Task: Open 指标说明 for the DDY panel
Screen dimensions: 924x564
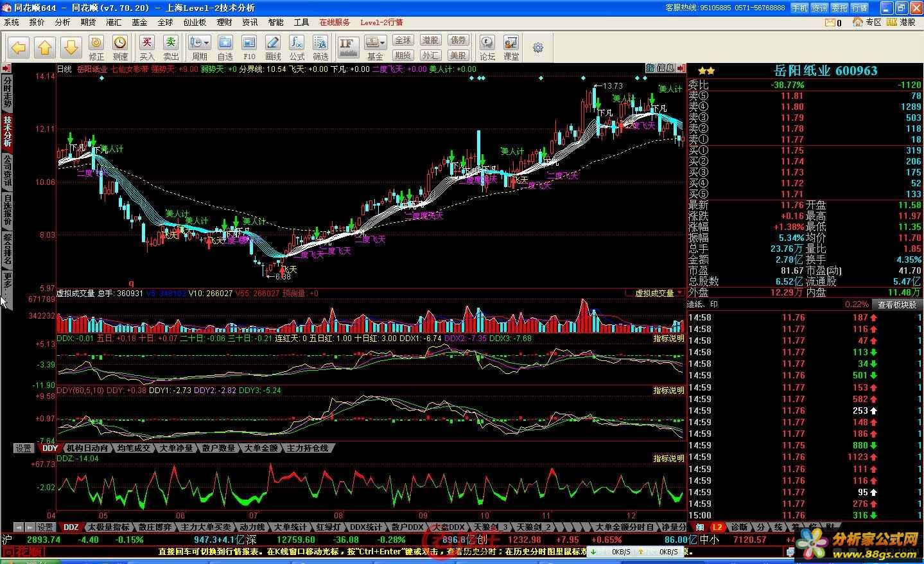Action: (668, 391)
